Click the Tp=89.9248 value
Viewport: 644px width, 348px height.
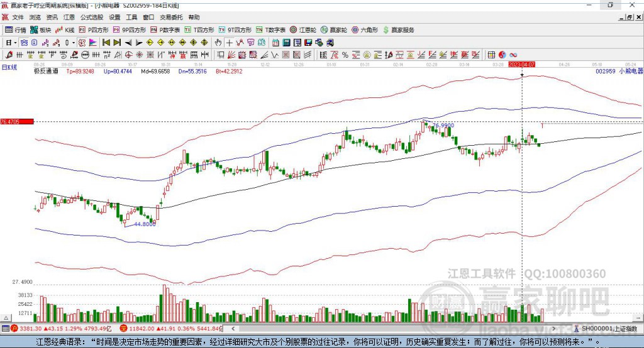(x=80, y=71)
